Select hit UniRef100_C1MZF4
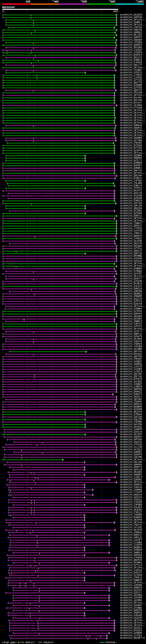The height and width of the screenshot is (644, 146). 131,52
